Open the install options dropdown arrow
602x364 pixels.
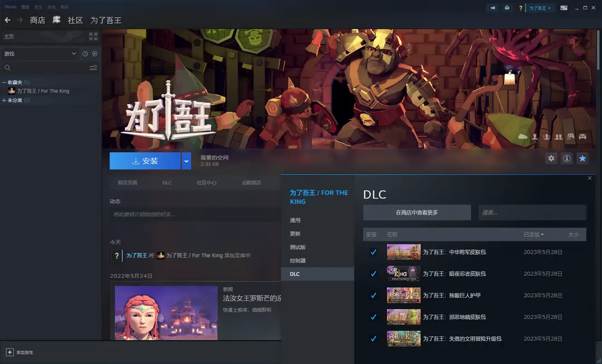point(186,161)
